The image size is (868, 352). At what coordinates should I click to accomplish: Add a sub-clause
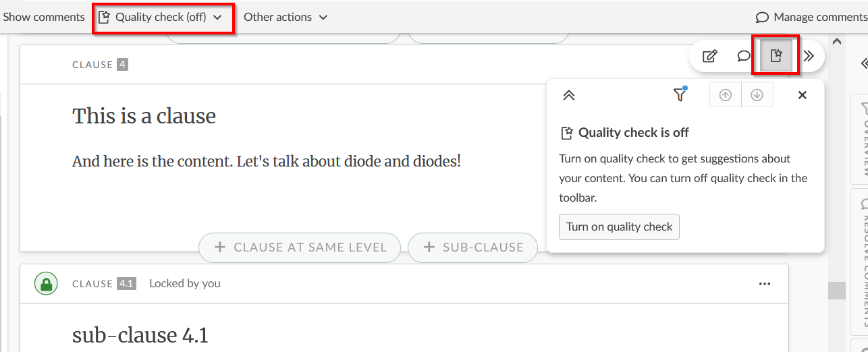(472, 247)
